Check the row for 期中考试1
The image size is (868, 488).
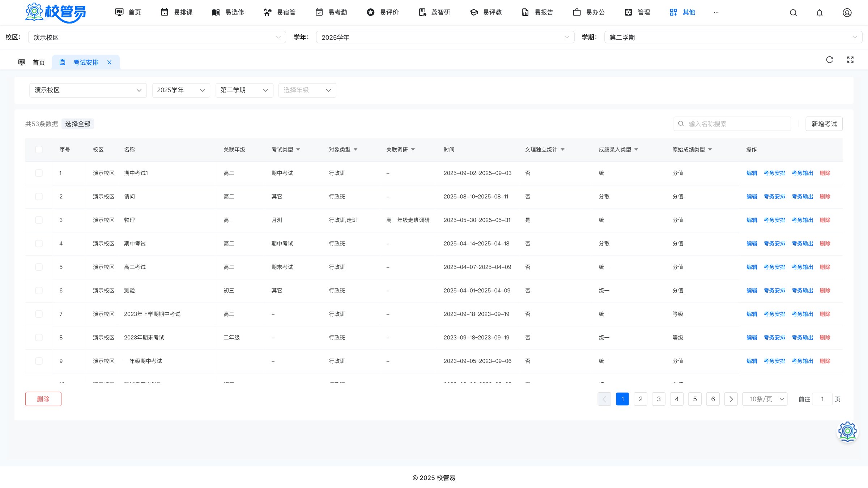click(39, 173)
